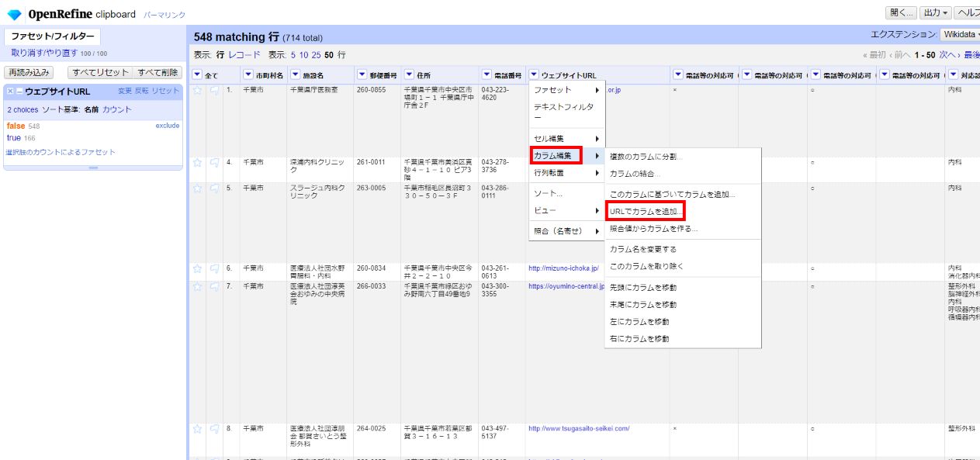Select the true facet choice
The height and width of the screenshot is (460, 980).
pyautogui.click(x=13, y=138)
